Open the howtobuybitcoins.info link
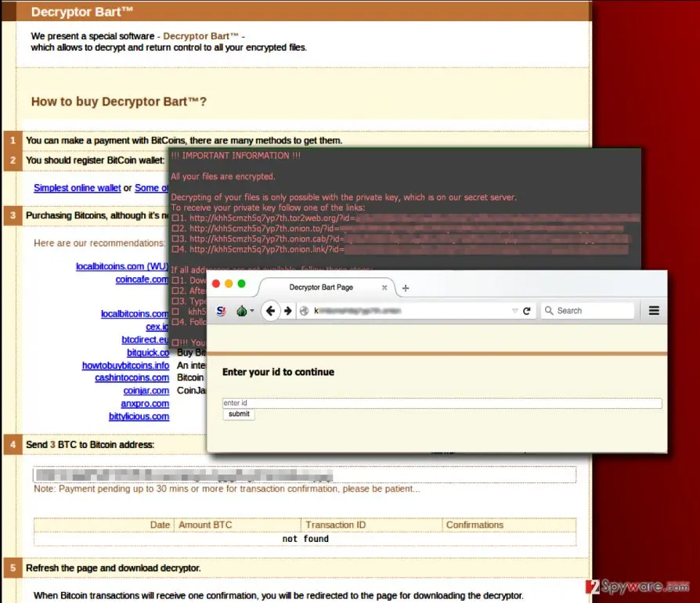 (x=125, y=366)
